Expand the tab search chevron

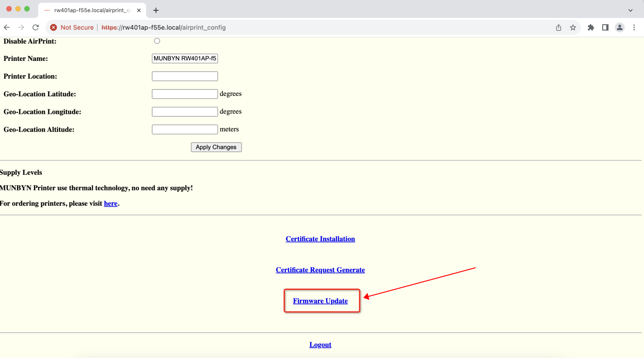pos(630,10)
